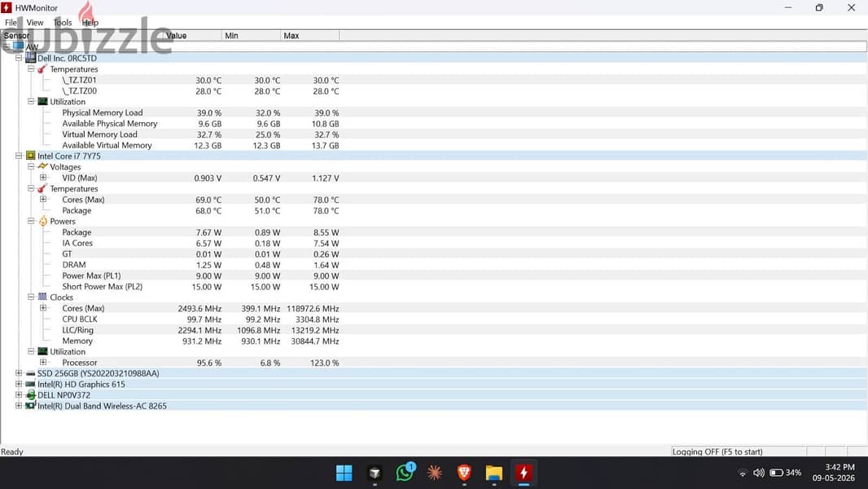868x489 pixels.
Task: Collapse the Clocks group
Action: pyautogui.click(x=31, y=297)
